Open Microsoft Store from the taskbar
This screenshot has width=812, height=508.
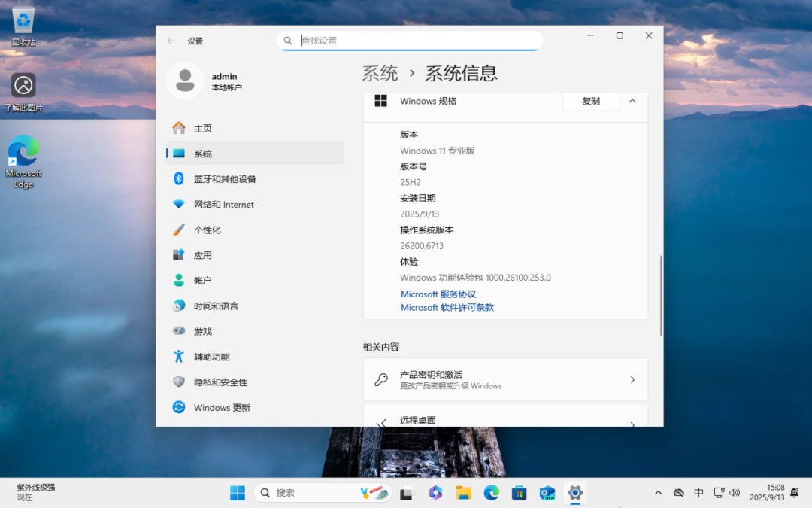[519, 493]
